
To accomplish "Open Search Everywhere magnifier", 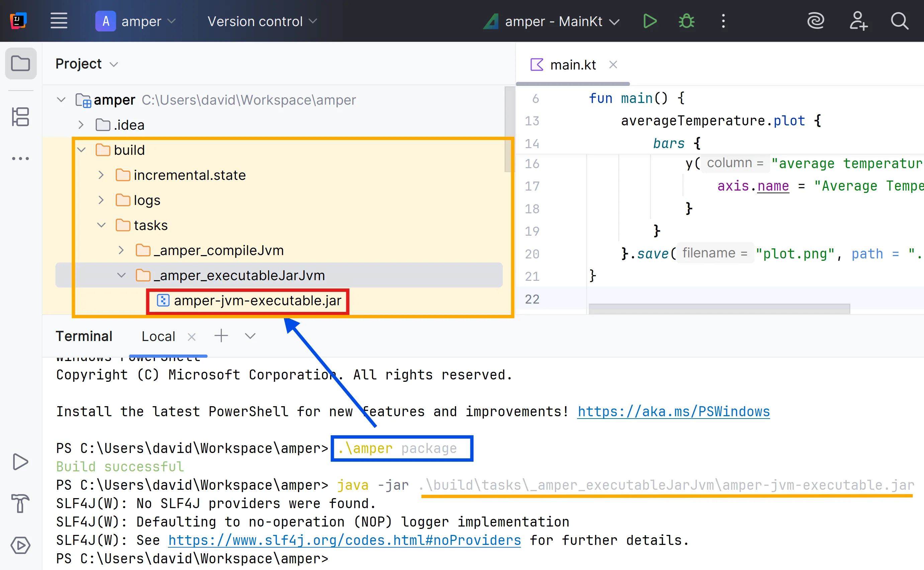I will tap(900, 21).
